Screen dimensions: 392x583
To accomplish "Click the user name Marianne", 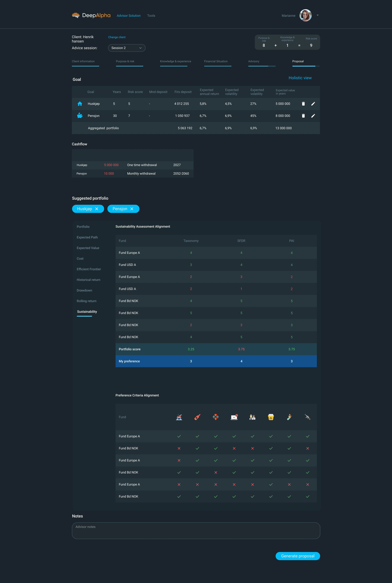I will pos(288,16).
